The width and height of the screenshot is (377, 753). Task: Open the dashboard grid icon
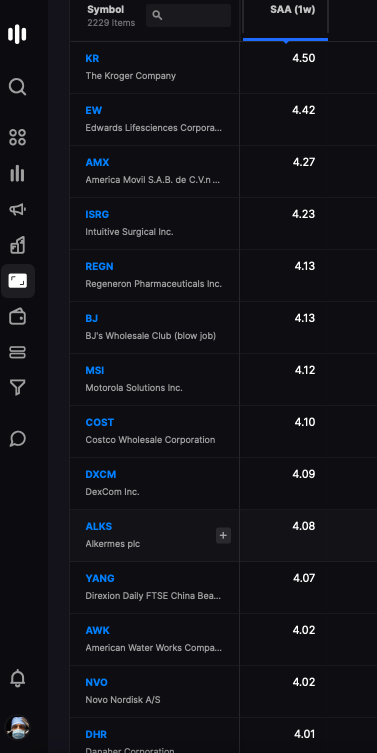click(17, 137)
